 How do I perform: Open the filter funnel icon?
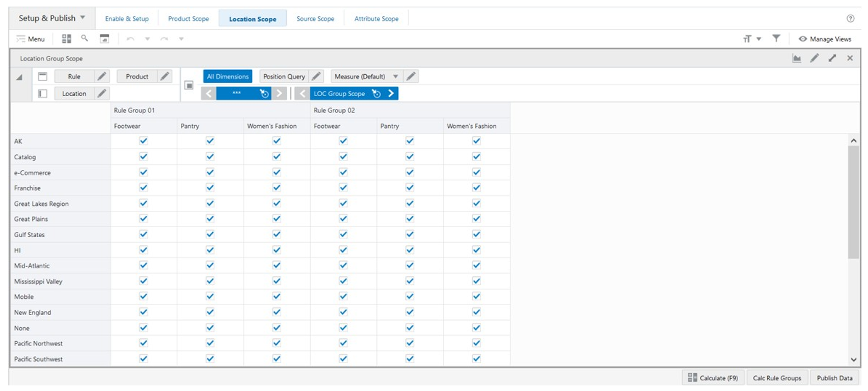(x=776, y=38)
